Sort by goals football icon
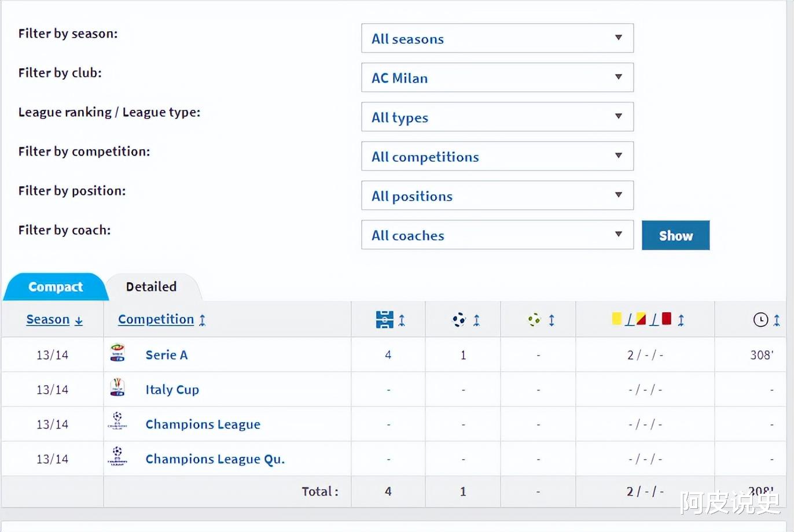Viewport: 794px width, 532px height. coord(459,320)
